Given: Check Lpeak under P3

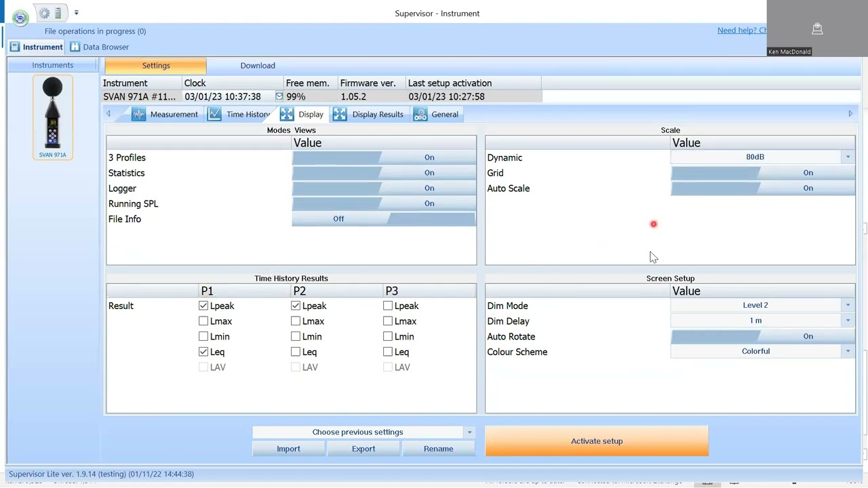Looking at the screenshot, I should pos(388,306).
